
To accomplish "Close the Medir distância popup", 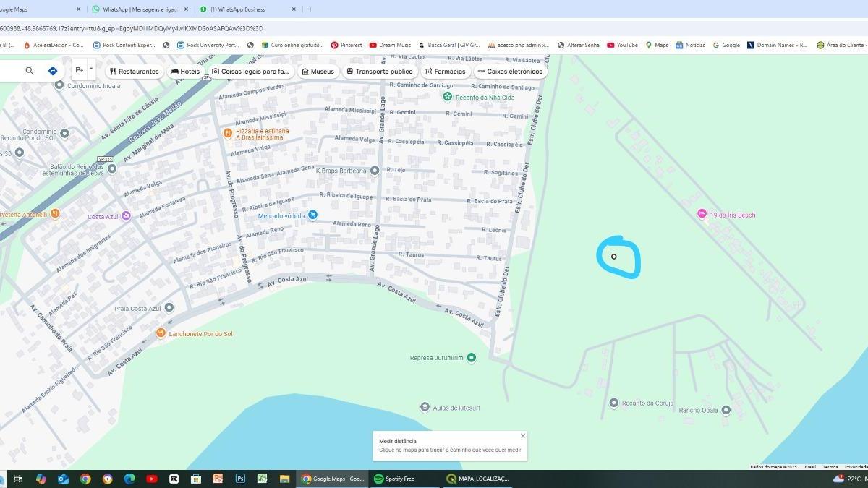I will coord(523,435).
